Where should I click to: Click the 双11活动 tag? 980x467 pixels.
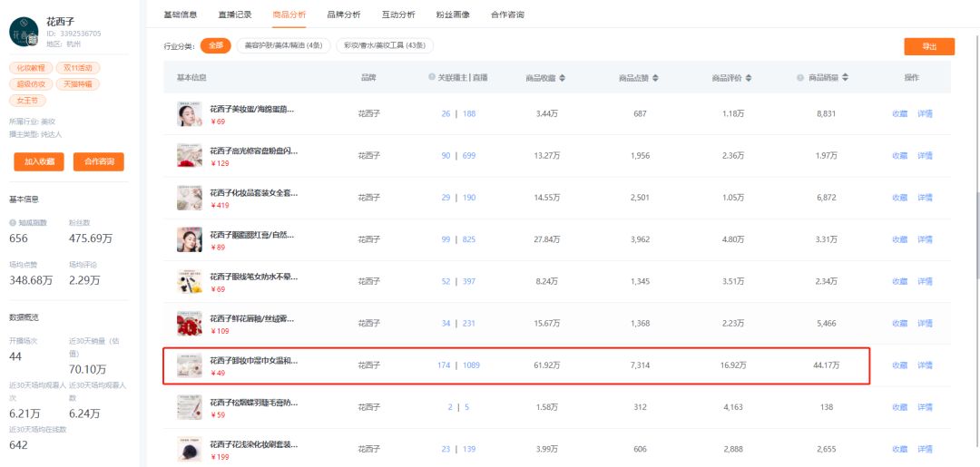coord(78,68)
